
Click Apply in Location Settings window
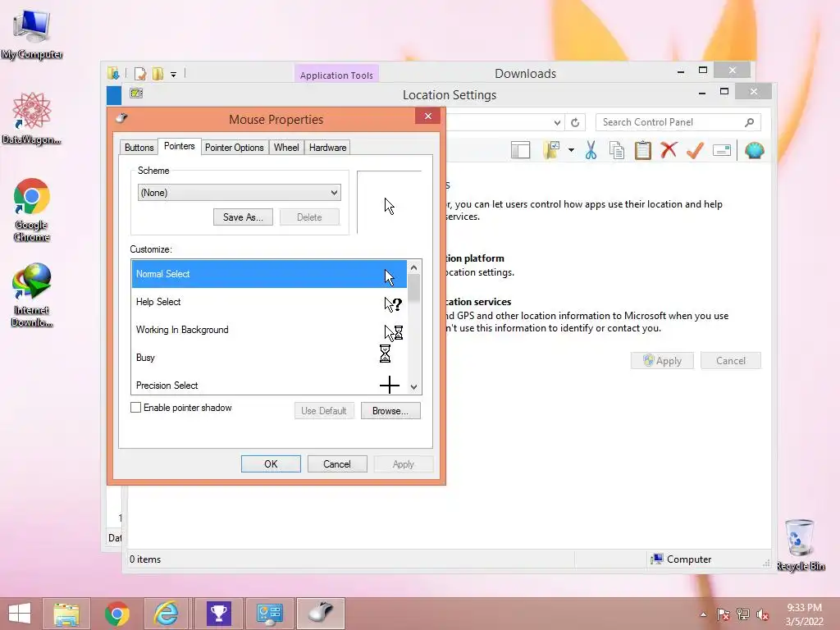(x=662, y=361)
